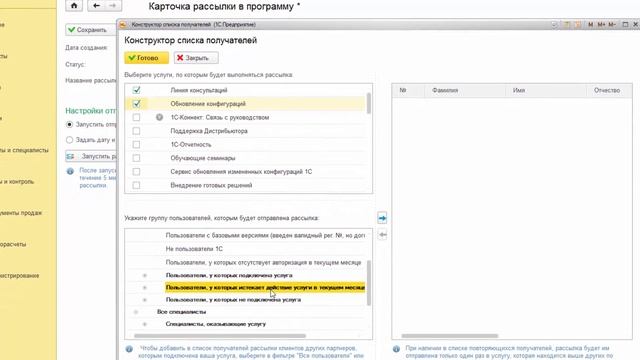Viewport: 640px width, 360px height.
Task: Click horizontal scrollbar of user groups list
Action: (x=220, y=336)
